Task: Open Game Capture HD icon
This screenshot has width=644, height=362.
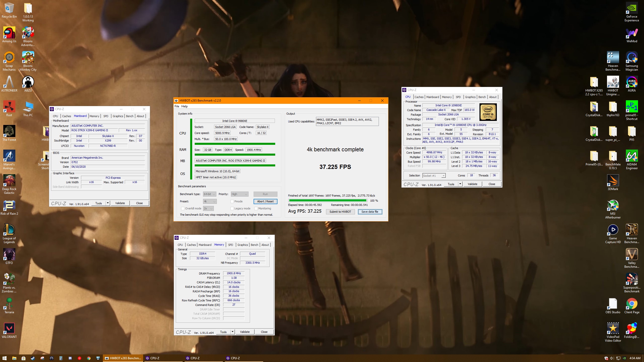Action: 613,234
